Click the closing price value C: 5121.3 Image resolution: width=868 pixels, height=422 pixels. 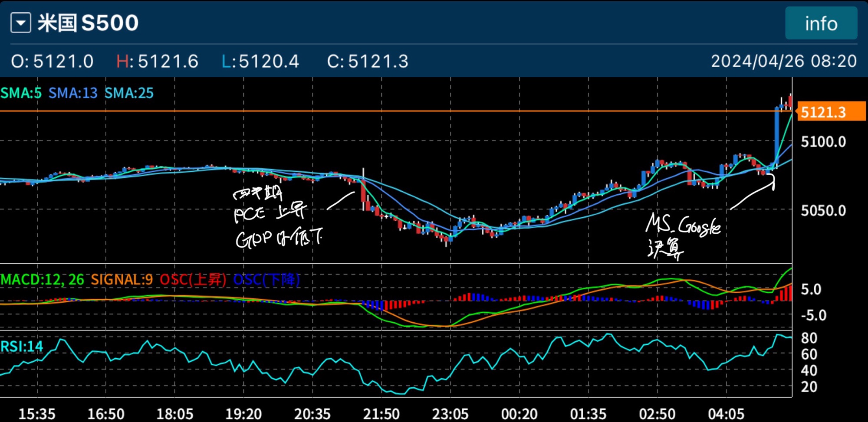(368, 61)
